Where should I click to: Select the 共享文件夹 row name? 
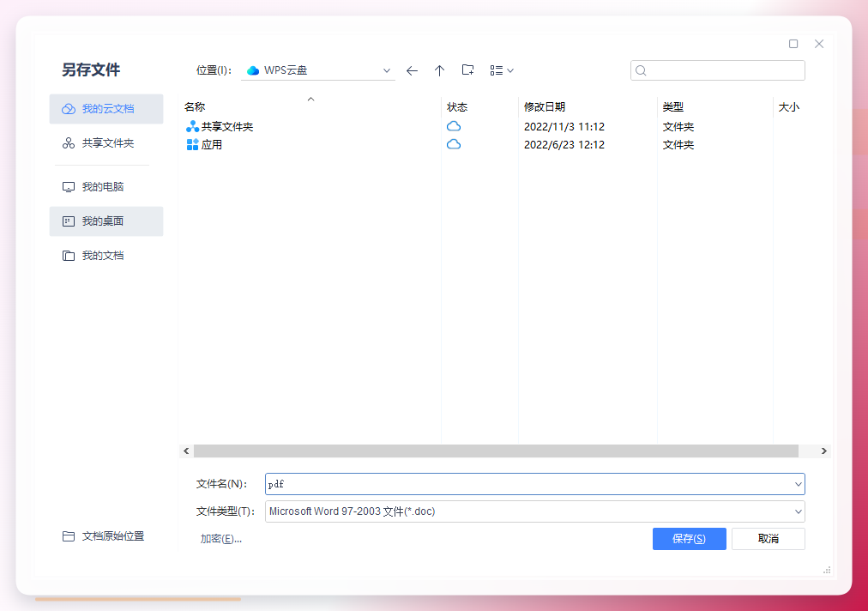coord(227,126)
